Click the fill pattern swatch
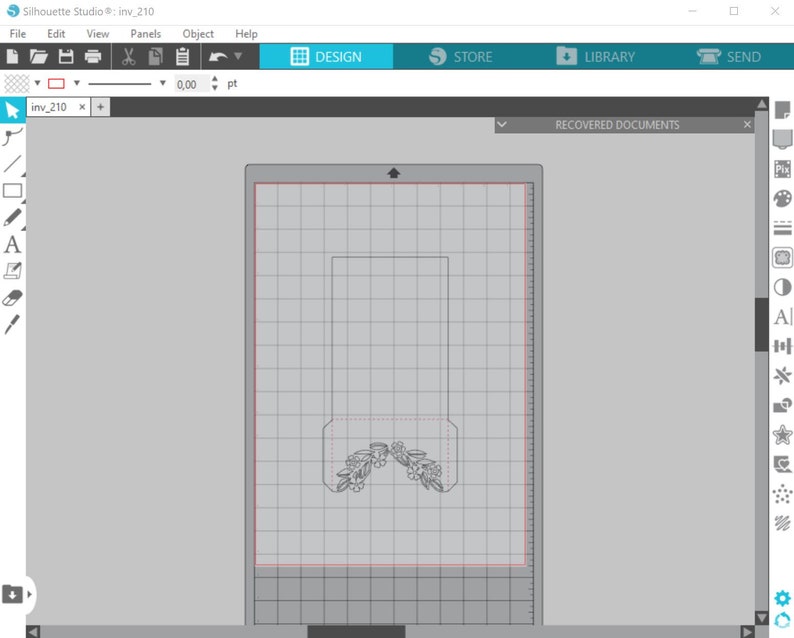 point(17,84)
